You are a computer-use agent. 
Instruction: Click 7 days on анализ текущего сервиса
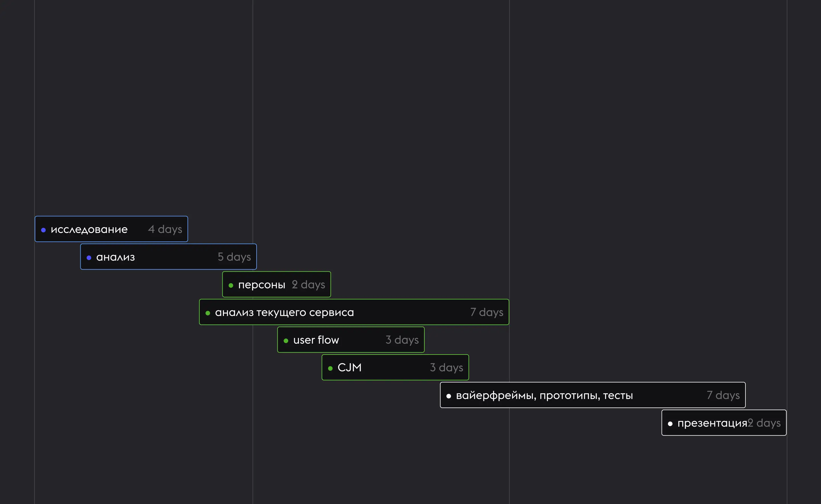pos(486,312)
